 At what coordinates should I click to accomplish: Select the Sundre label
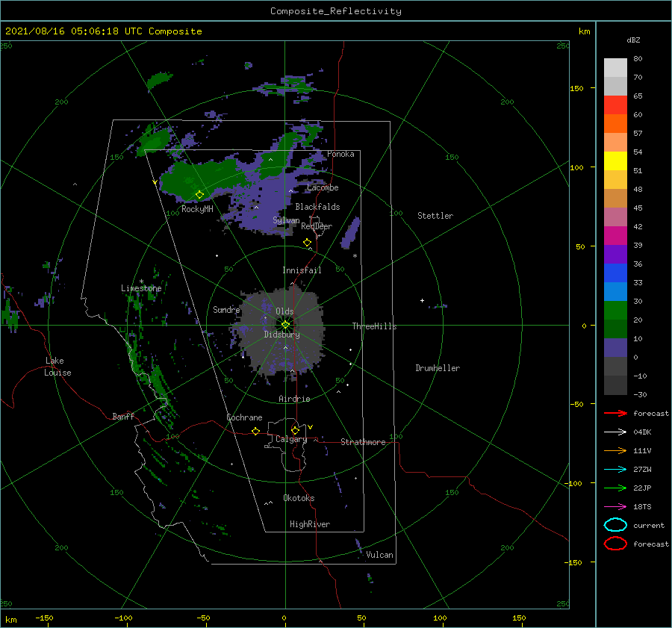(x=226, y=309)
